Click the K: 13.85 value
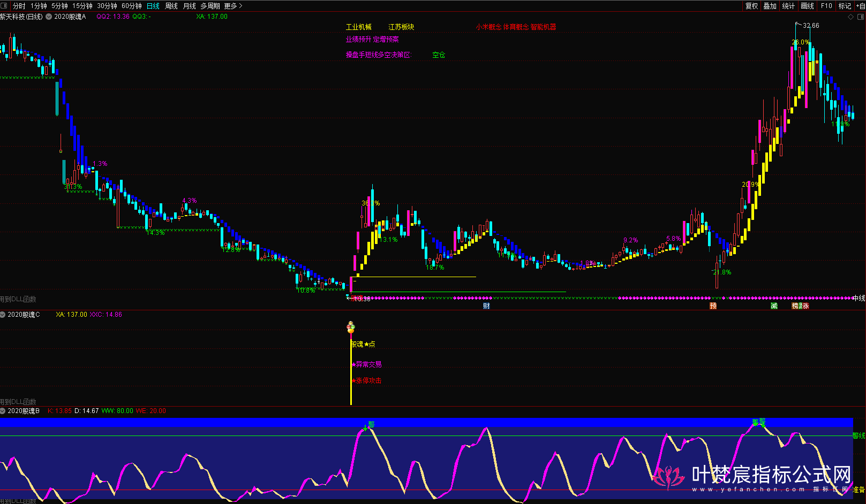 [x=59, y=411]
